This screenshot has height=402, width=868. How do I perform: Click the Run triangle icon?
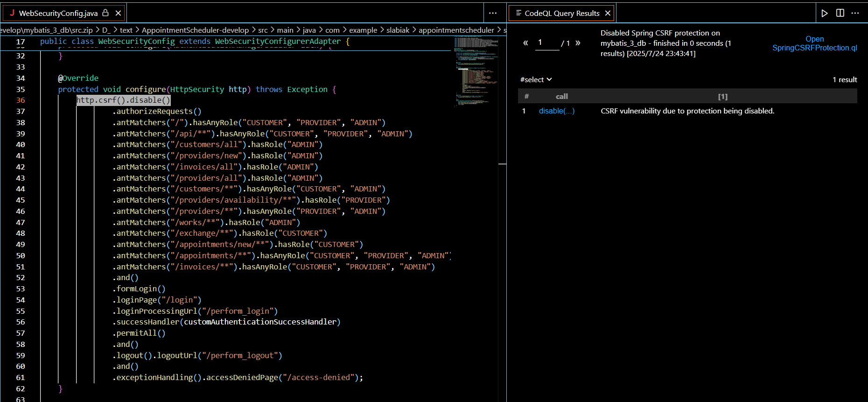pyautogui.click(x=825, y=13)
